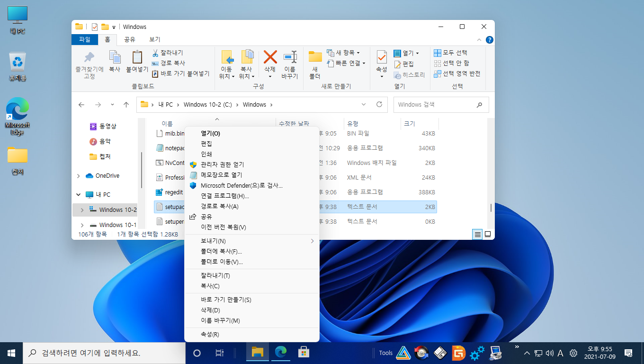Click the Cut scissors icon

pos(155,53)
